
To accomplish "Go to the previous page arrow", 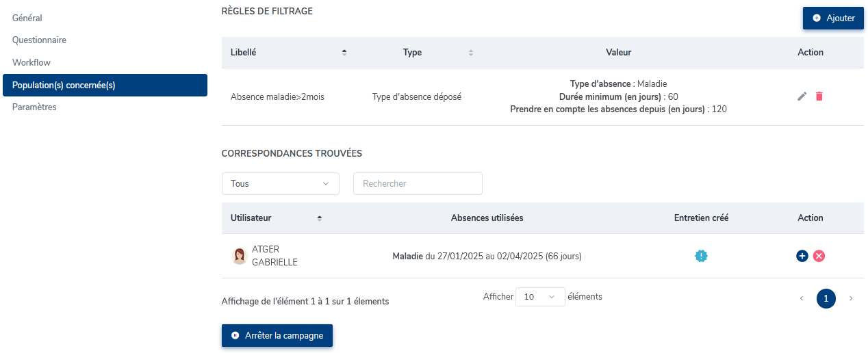I will click(802, 298).
